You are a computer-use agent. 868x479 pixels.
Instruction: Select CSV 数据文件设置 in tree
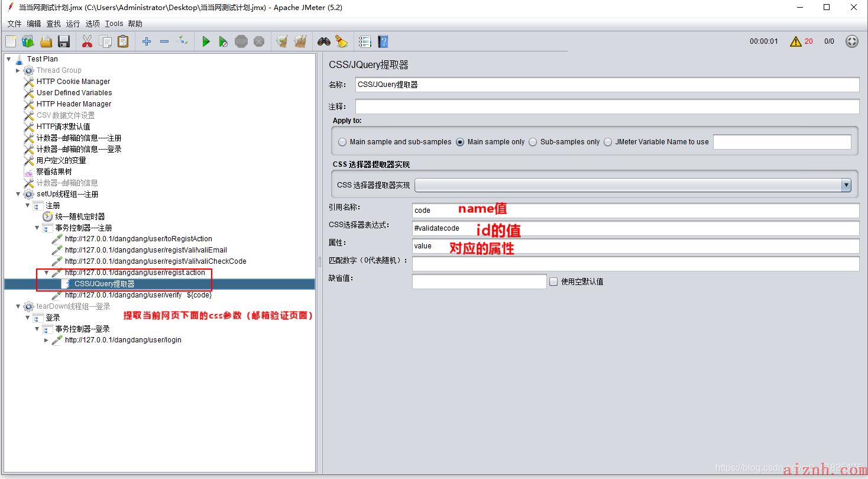click(x=65, y=115)
